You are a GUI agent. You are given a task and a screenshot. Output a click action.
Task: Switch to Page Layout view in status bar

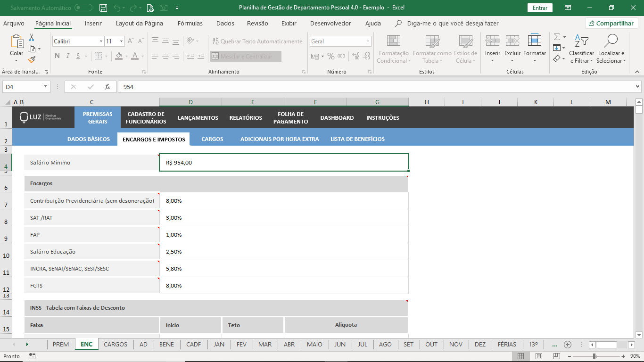tap(538, 356)
